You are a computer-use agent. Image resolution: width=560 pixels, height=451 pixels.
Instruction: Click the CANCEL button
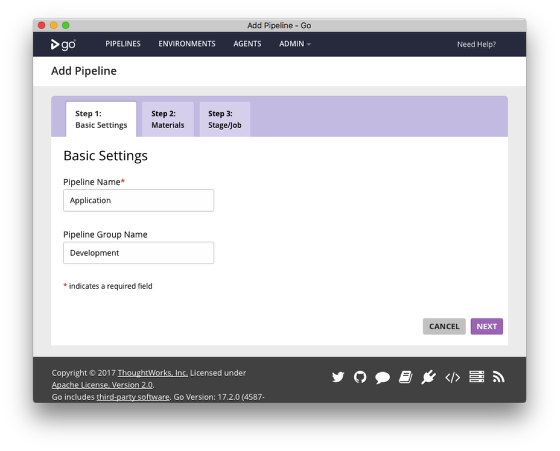(444, 326)
